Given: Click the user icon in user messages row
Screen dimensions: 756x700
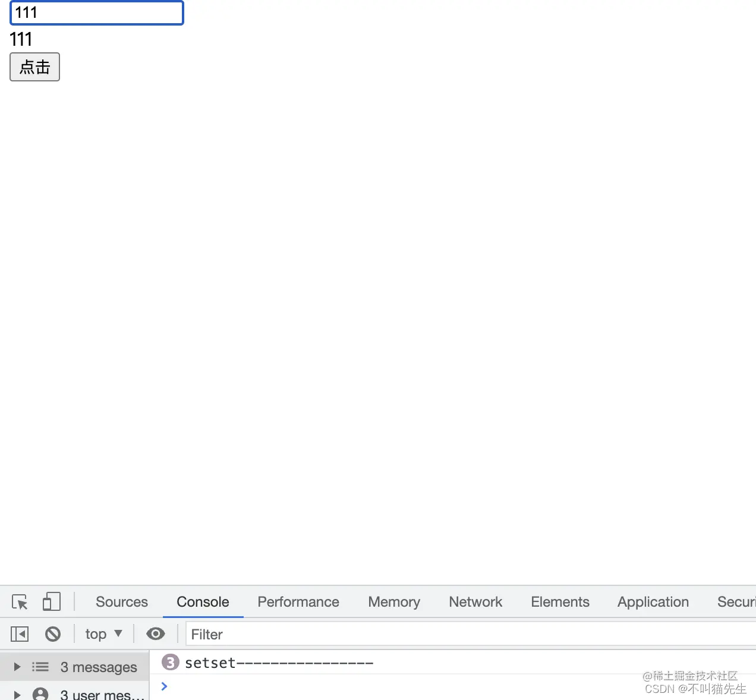Looking at the screenshot, I should 40,694.
